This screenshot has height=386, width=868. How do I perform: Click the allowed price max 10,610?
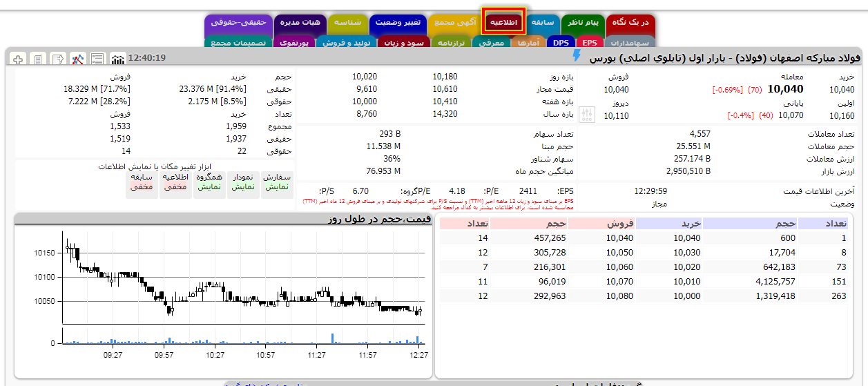tap(445, 89)
